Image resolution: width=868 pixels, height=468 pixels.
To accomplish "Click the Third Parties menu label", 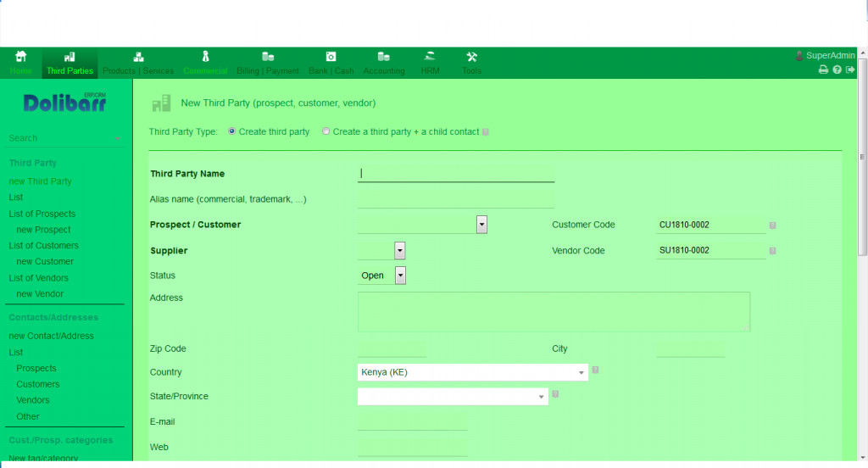I will point(70,71).
